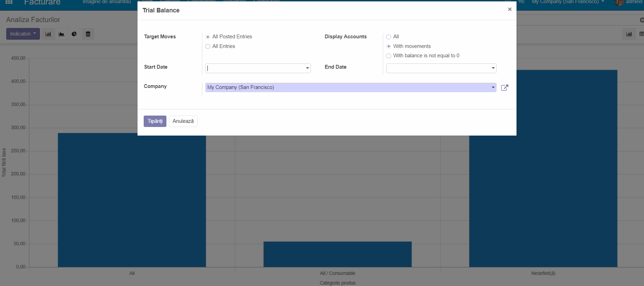
Task: Expand the Company selection dropdown
Action: point(493,88)
